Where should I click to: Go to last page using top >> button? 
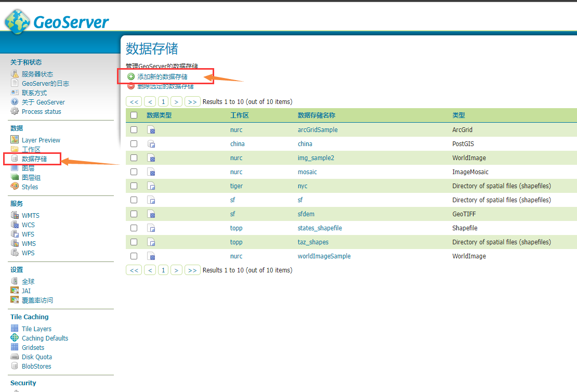pos(192,101)
